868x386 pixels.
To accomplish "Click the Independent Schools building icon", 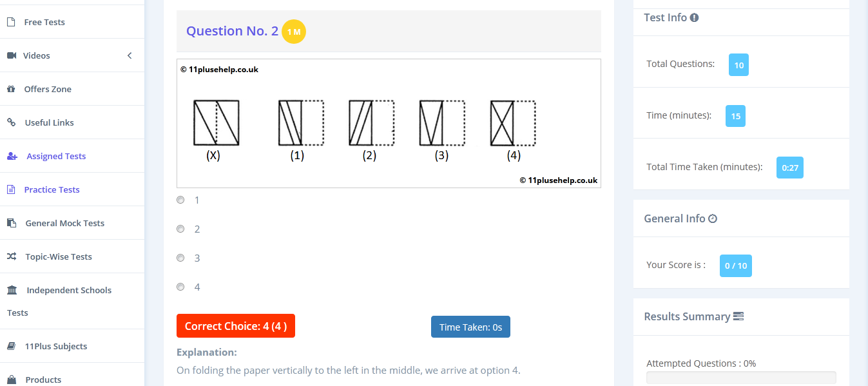I will coord(12,290).
